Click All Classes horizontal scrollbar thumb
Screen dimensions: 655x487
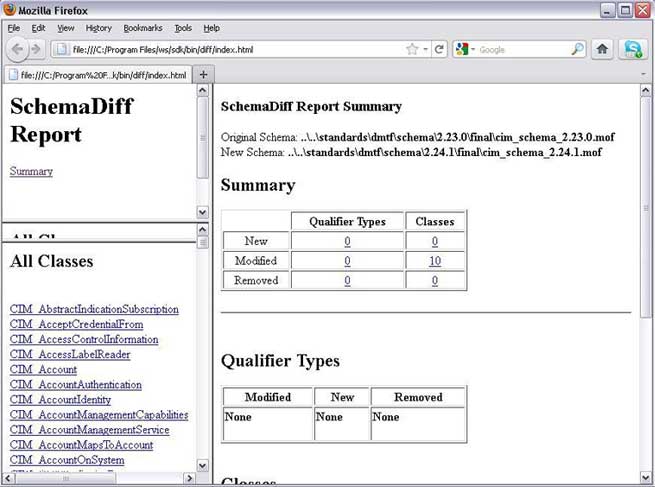[66, 478]
